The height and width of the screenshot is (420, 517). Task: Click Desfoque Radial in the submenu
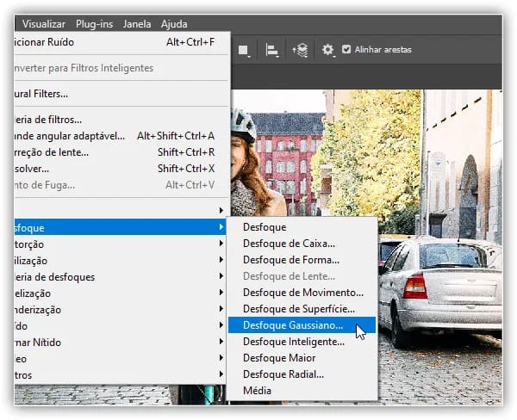[x=283, y=374]
